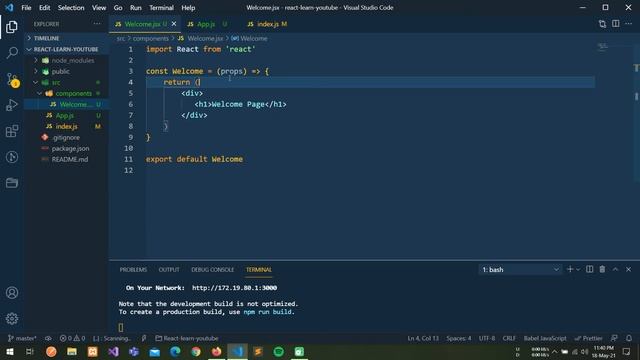This screenshot has height=360, width=640.
Task: Collapse the REACT-LEARN-YOUTUBE root folder
Action: coord(65,49)
